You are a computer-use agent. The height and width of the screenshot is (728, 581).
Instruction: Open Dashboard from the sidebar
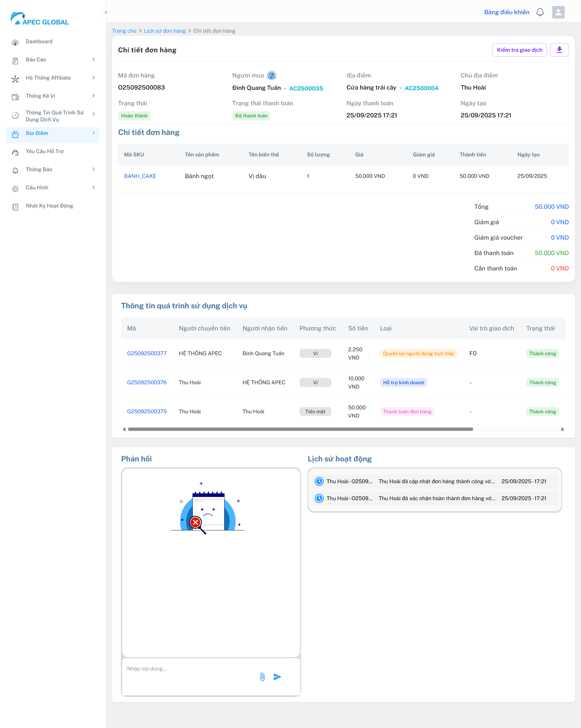[39, 41]
